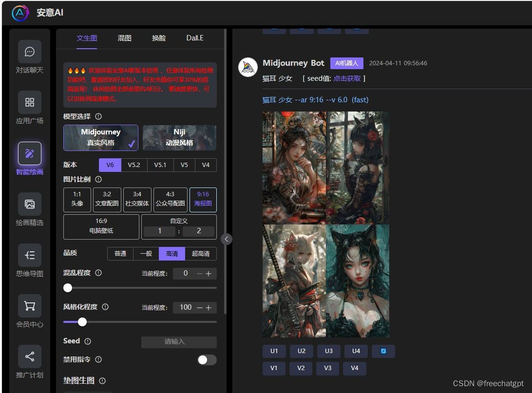
Task: Upscale image three with U3
Action: [329, 351]
